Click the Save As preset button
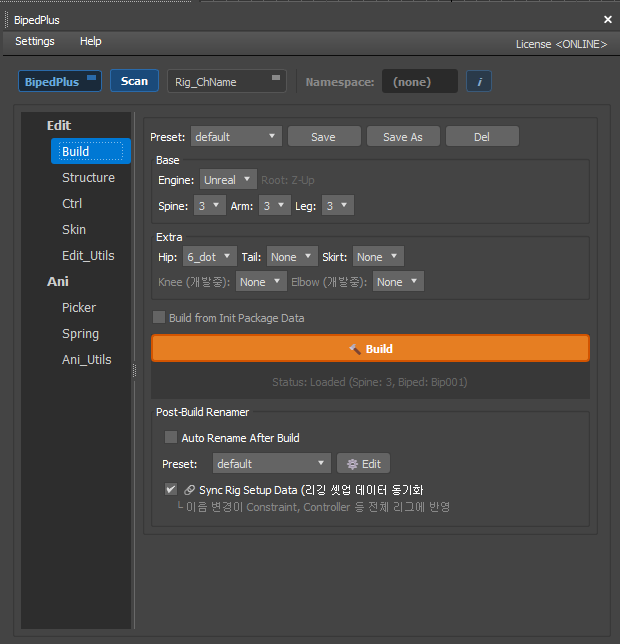The width and height of the screenshot is (620, 644). 402,137
